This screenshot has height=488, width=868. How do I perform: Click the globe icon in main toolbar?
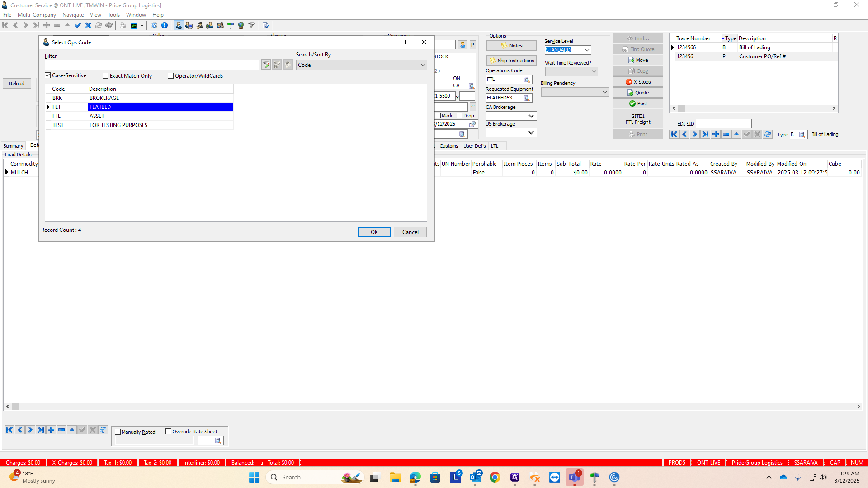[x=241, y=25]
